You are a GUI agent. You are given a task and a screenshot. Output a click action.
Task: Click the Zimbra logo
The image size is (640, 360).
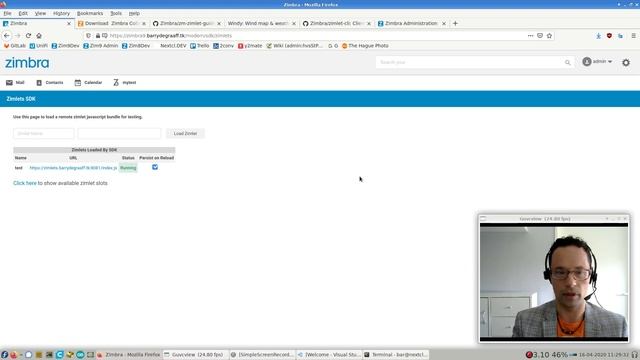(x=27, y=62)
